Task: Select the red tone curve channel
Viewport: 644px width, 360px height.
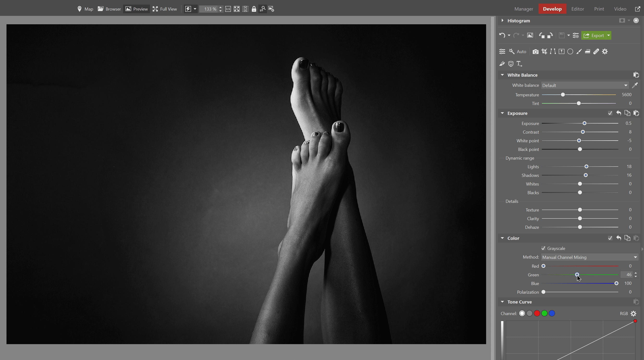Action: point(537,314)
